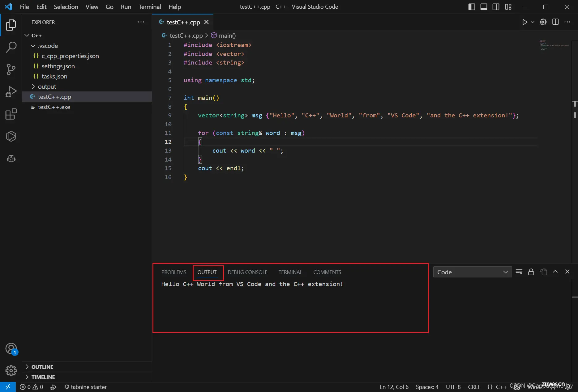Image resolution: width=578 pixels, height=392 pixels.
Task: Open the View menu
Action: coord(92,7)
